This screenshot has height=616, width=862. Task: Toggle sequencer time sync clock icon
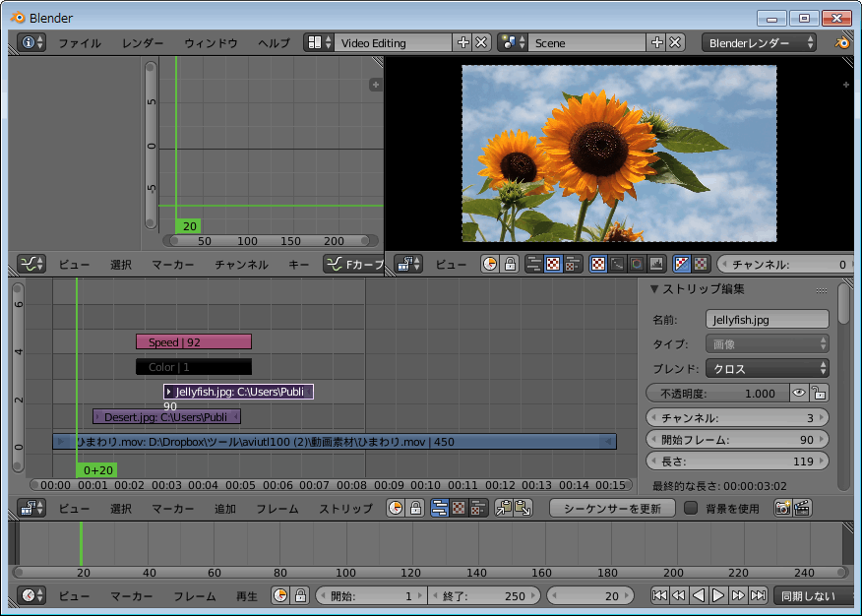coord(396,508)
